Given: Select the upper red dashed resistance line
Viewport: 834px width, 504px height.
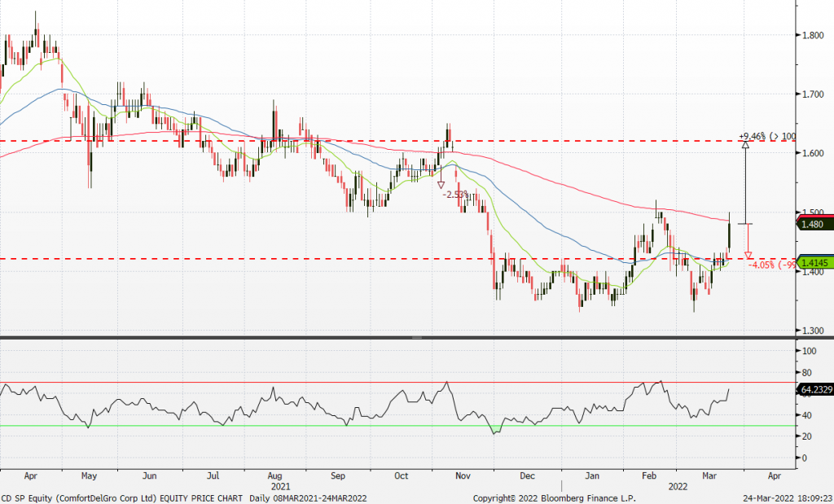Looking at the screenshot, I should (x=244, y=141).
